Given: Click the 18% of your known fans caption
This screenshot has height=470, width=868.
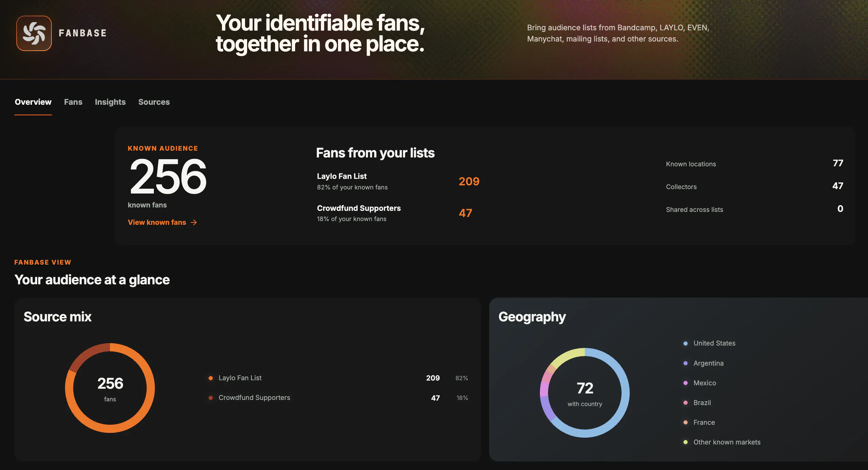Looking at the screenshot, I should [x=352, y=219].
